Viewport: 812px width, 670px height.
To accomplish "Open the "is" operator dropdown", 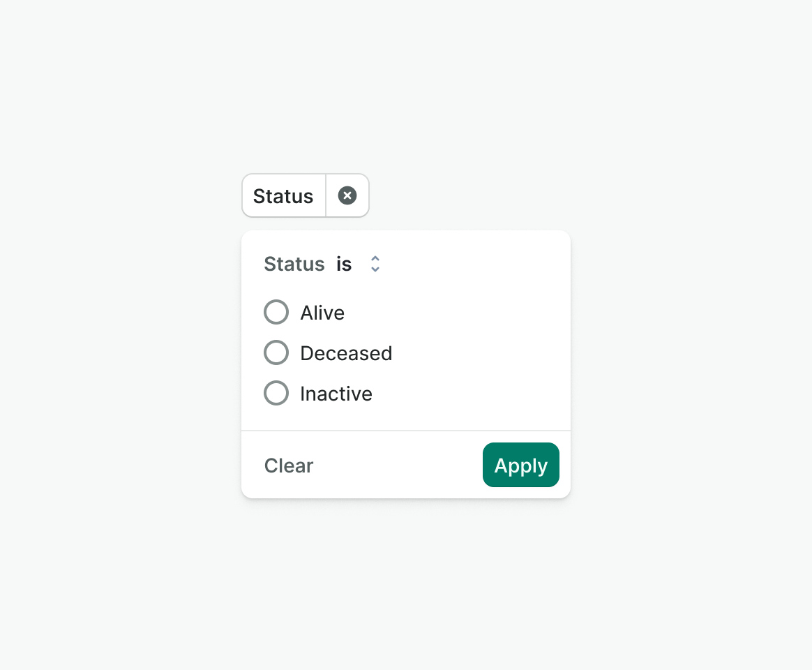I will [345, 264].
